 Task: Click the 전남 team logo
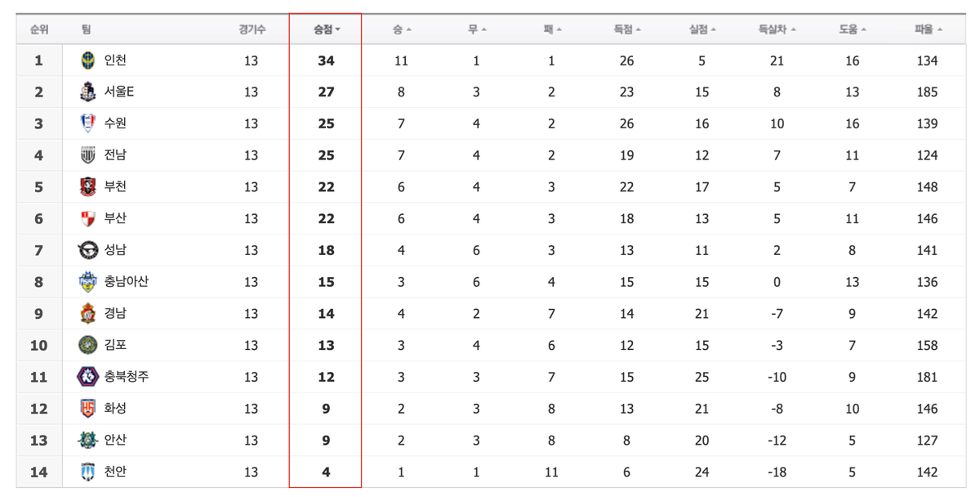click(x=87, y=155)
